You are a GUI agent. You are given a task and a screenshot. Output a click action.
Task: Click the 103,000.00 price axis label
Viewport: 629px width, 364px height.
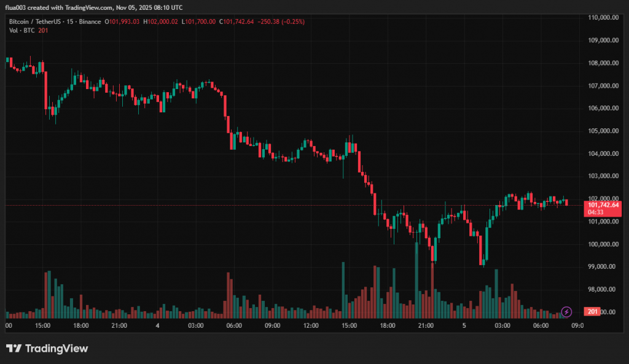click(603, 176)
